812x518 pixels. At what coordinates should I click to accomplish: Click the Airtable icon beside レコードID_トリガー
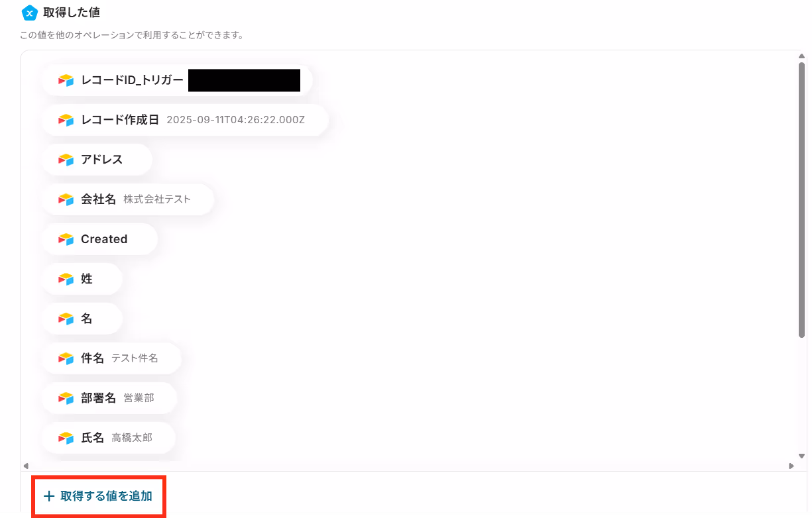pos(66,80)
